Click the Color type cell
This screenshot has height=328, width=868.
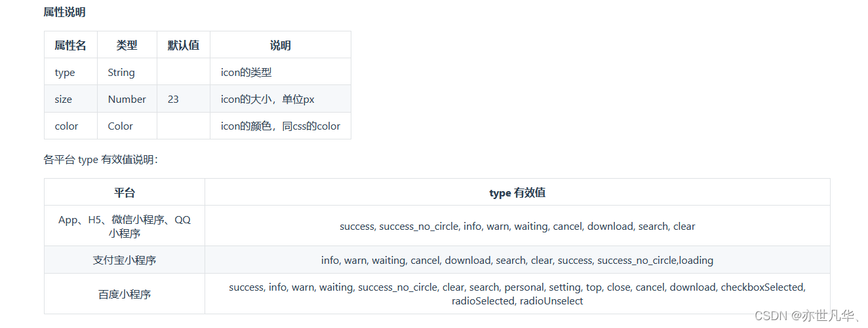[120, 126]
